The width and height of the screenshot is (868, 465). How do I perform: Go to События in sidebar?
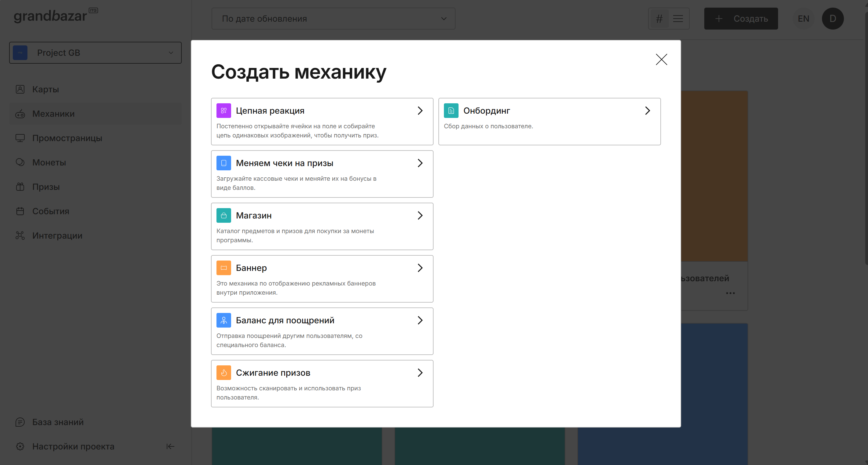95,211
